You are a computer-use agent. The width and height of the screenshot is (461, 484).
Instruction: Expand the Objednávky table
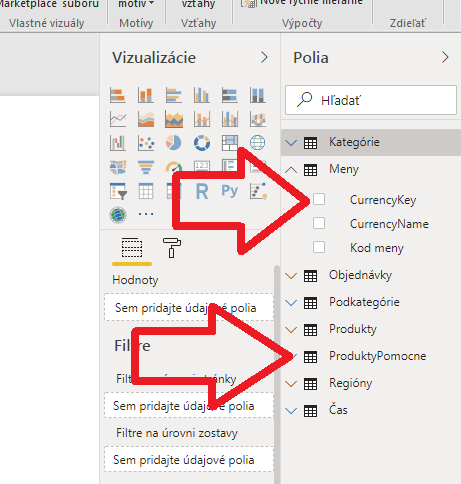point(291,276)
